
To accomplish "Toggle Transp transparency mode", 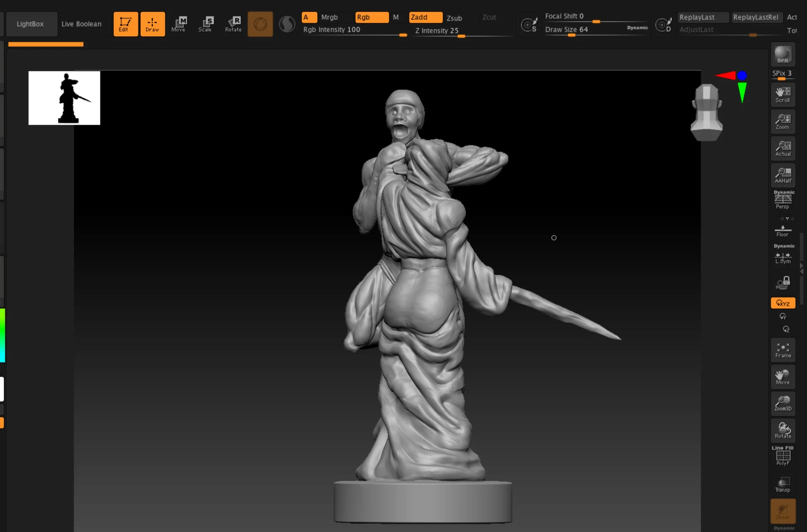I will [x=782, y=484].
